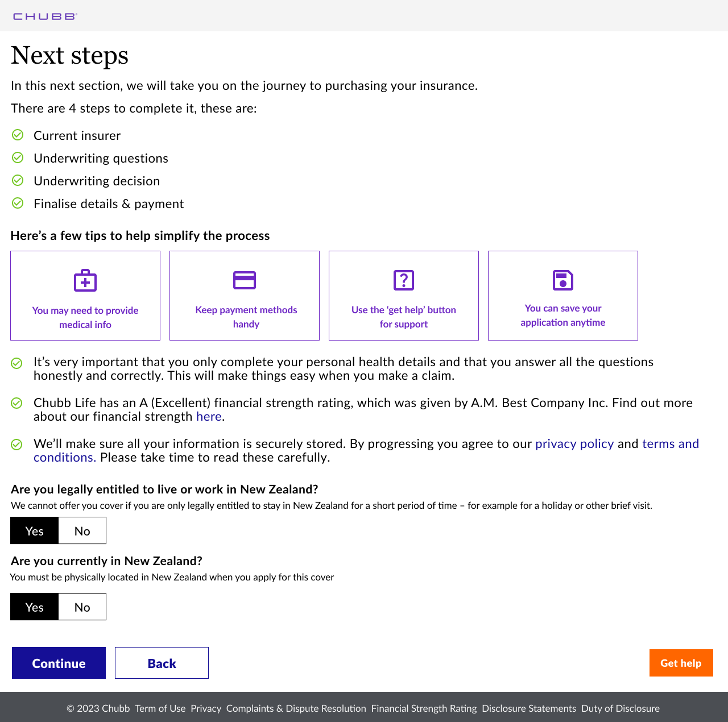
Task: Click the floppy disk save icon
Action: coord(563,280)
